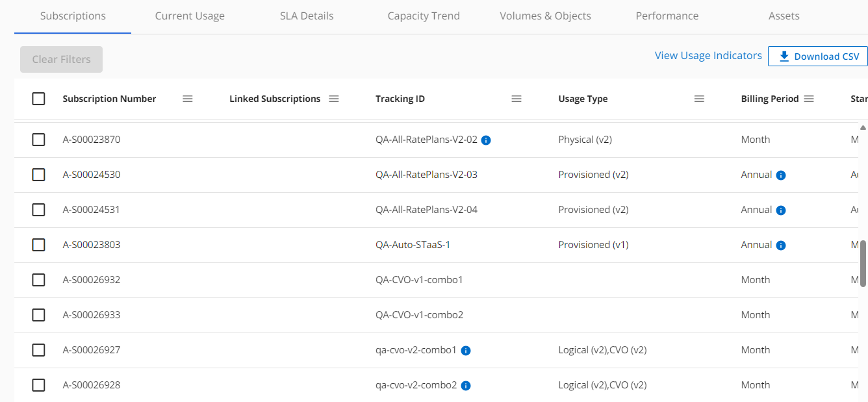Select the checkbox for A-S00026932
The width and height of the screenshot is (868, 402).
coord(39,280)
